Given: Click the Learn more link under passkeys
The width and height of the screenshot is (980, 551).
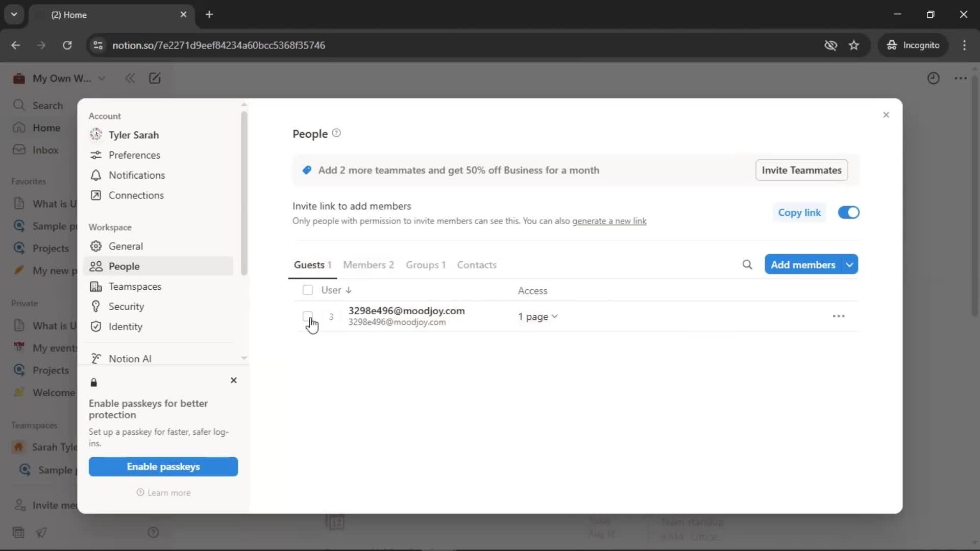Looking at the screenshot, I should tap(163, 493).
